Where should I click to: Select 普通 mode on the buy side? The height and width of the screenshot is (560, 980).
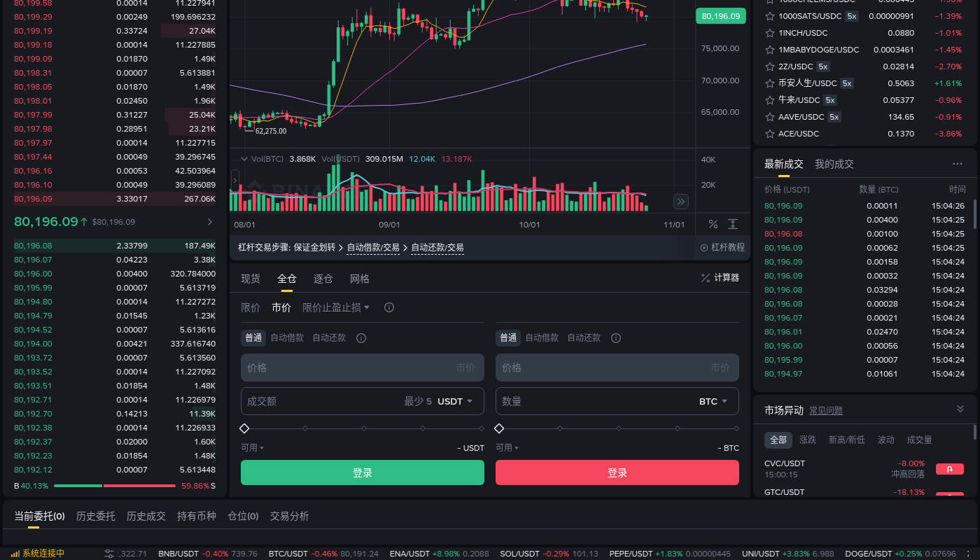point(253,337)
